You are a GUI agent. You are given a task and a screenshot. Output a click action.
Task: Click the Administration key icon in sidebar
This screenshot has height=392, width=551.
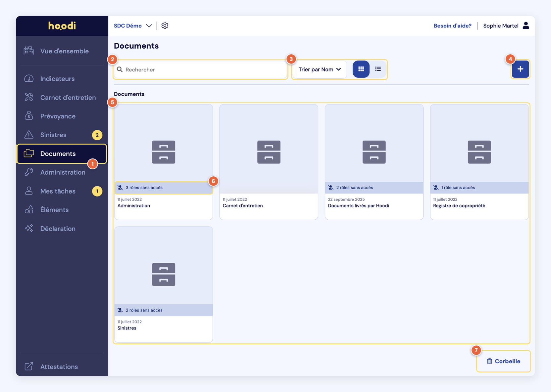point(29,172)
